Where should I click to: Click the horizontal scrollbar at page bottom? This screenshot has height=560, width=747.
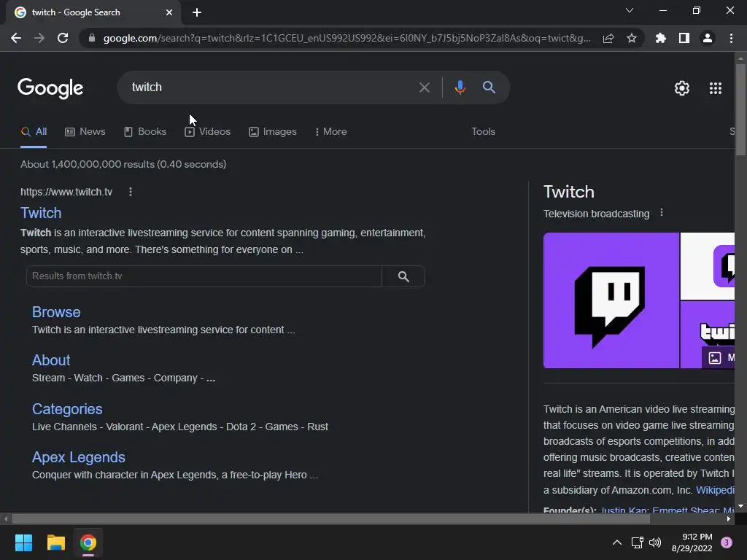coord(331,519)
